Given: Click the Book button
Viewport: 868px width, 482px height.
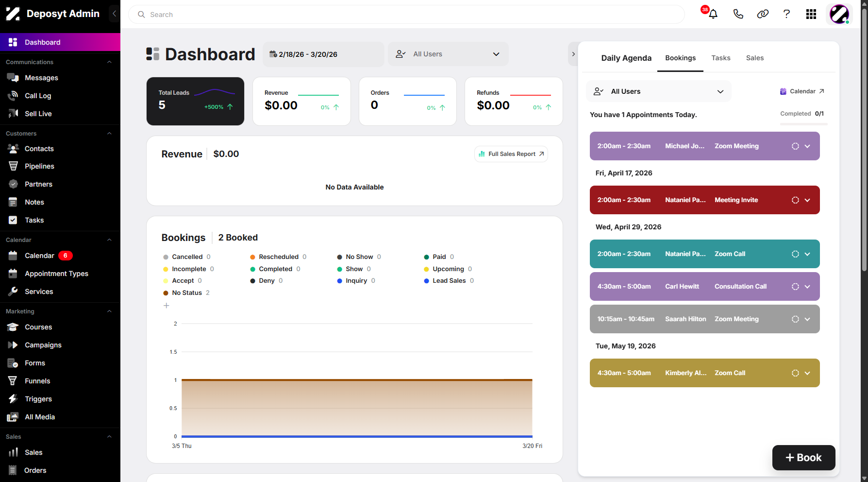Looking at the screenshot, I should [803, 458].
